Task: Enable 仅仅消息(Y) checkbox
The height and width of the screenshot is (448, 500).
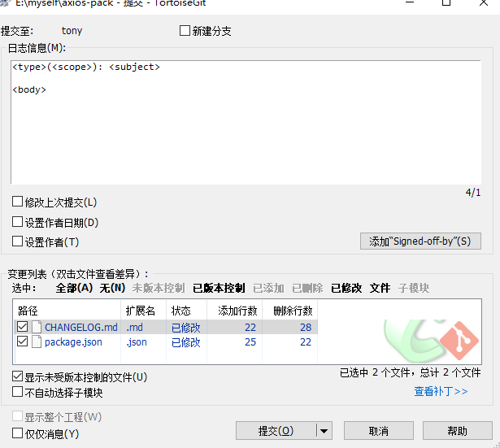Action: (17, 433)
